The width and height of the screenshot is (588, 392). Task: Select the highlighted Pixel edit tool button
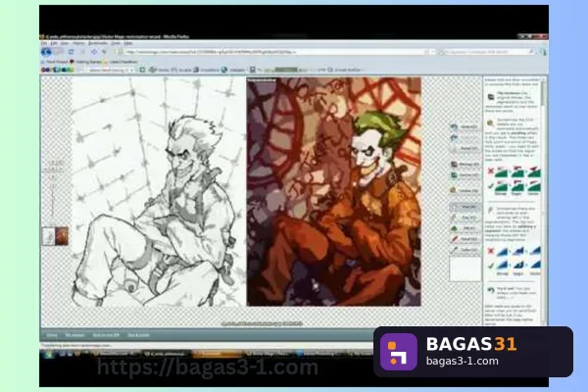(x=465, y=207)
